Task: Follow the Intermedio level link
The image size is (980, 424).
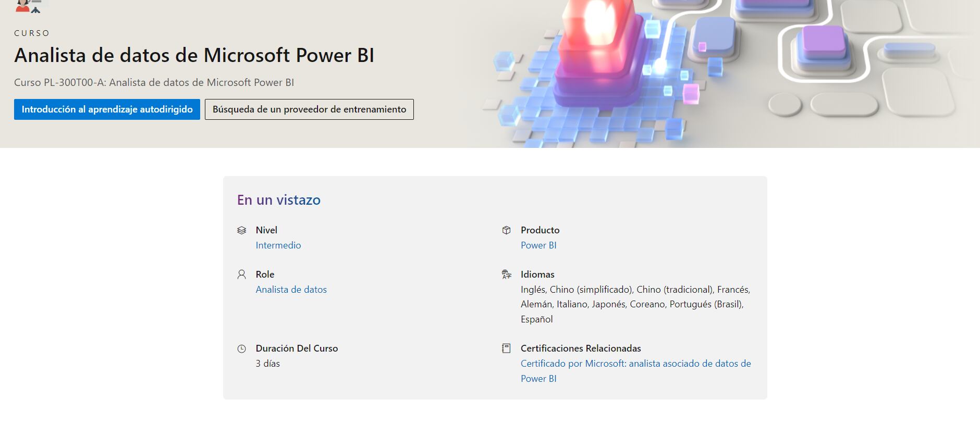Action: (x=278, y=245)
